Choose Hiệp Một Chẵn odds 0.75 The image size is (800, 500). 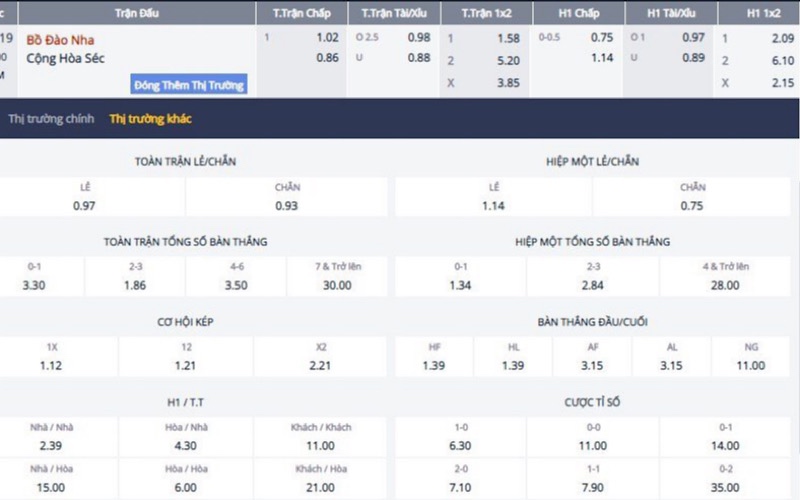point(692,205)
